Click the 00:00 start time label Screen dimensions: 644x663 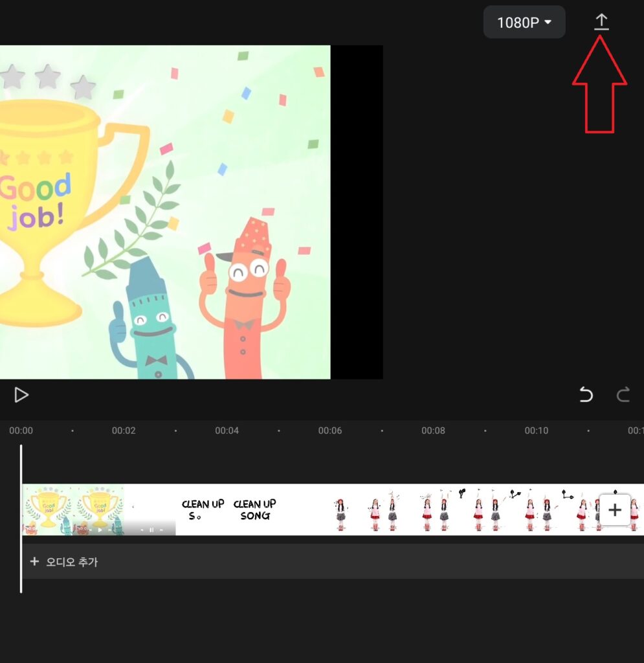pyautogui.click(x=21, y=431)
